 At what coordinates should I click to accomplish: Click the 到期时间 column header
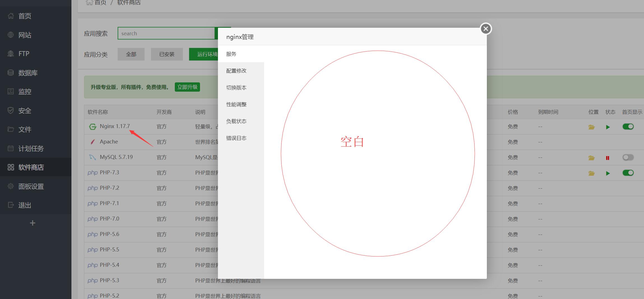point(548,112)
